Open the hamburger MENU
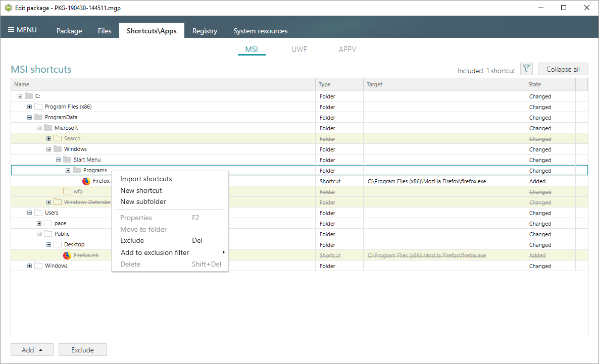Image resolution: width=599 pixels, height=364 pixels. [23, 30]
